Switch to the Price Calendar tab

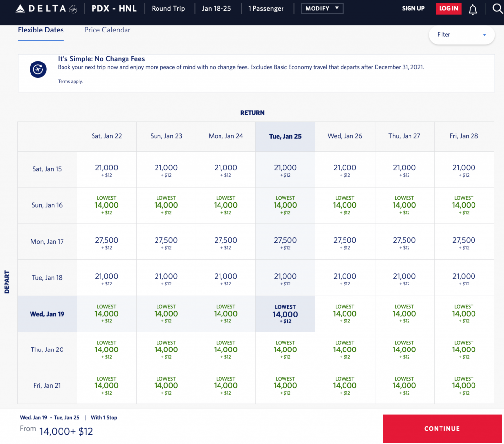tap(107, 30)
